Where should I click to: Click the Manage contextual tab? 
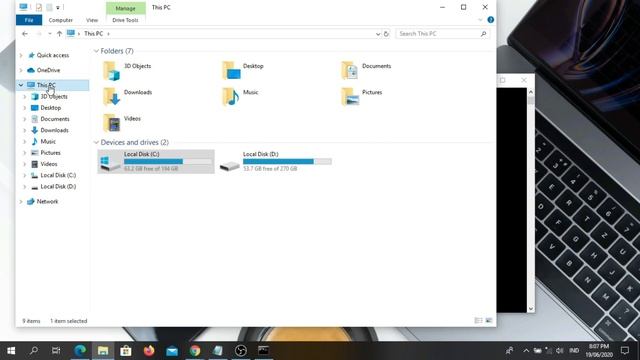tap(125, 8)
